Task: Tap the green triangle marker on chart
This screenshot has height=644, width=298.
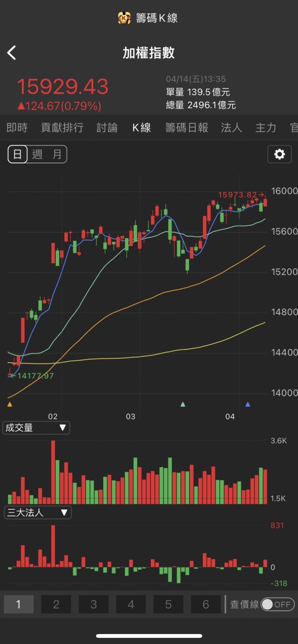Action: click(x=183, y=404)
